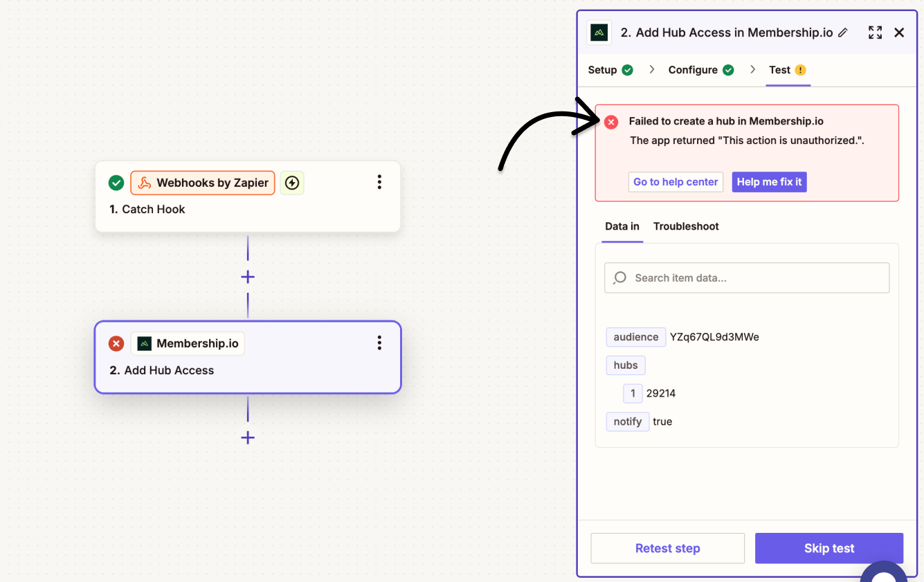Open three-dot menu on Add Hub Access step
The width and height of the screenshot is (924, 582).
(x=379, y=343)
